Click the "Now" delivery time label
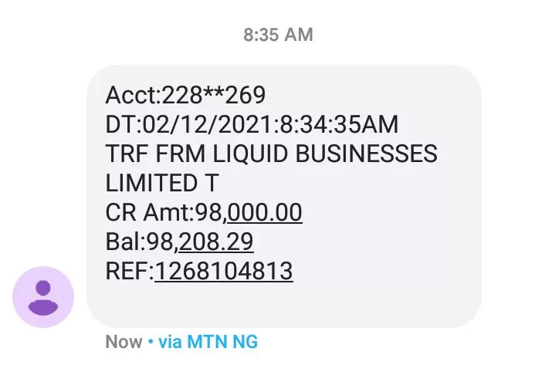Image resolution: width=542 pixels, height=392 pixels. click(124, 342)
